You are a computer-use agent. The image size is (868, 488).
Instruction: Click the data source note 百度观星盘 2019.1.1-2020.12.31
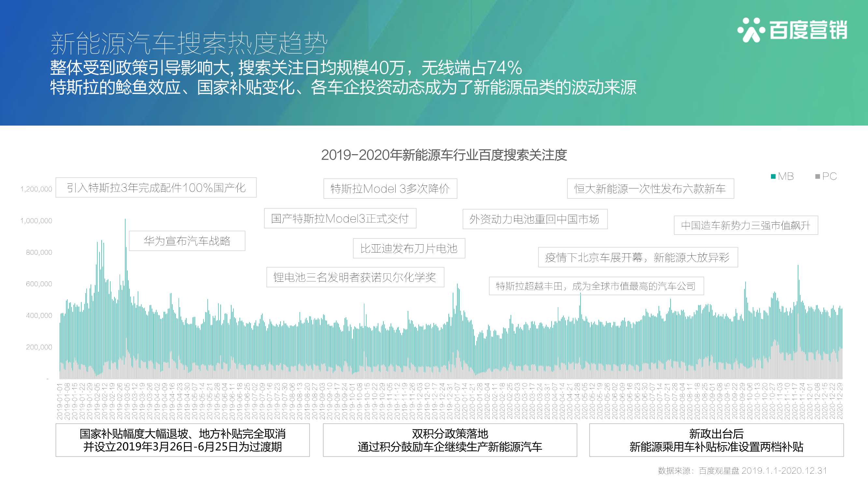click(x=743, y=470)
